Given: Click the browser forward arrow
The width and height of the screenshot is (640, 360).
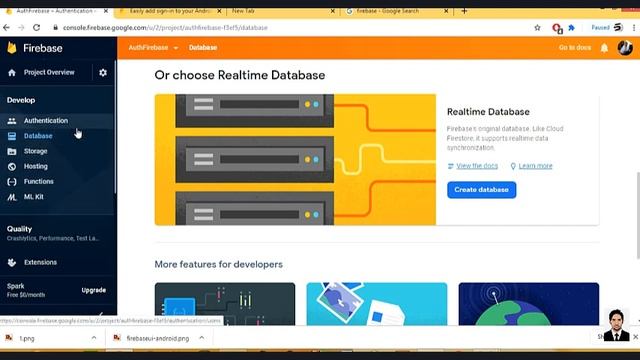Looking at the screenshot, I should [21, 27].
